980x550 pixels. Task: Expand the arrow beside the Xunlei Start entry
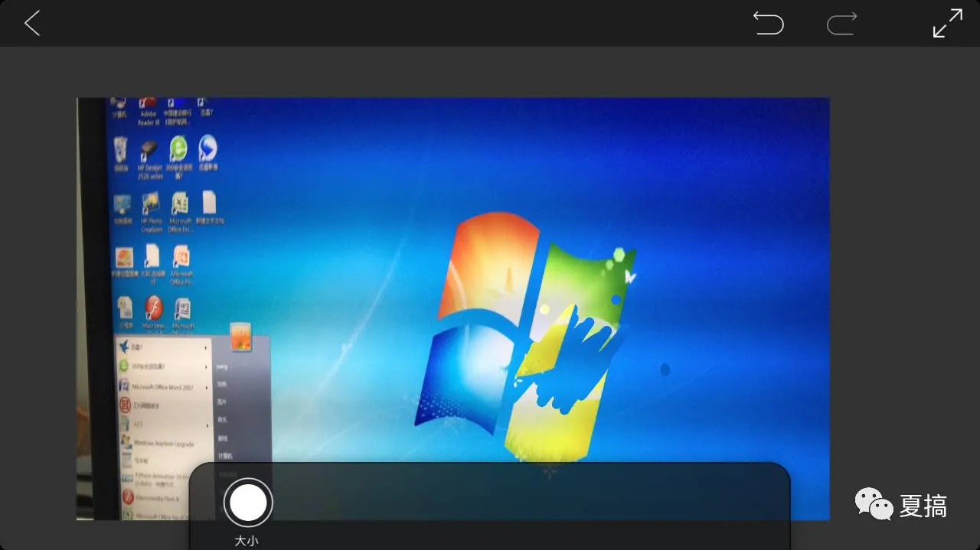click(x=206, y=348)
